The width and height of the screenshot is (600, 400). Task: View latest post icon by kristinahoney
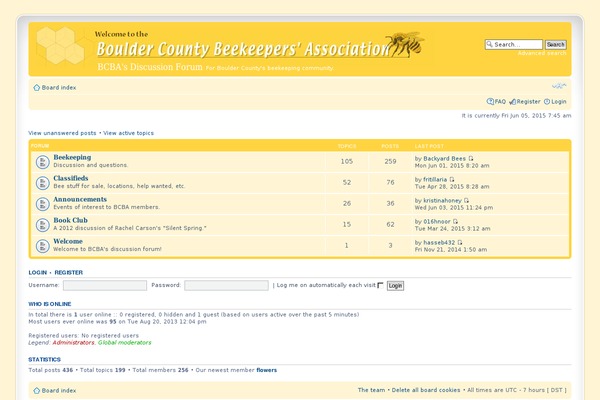466,201
